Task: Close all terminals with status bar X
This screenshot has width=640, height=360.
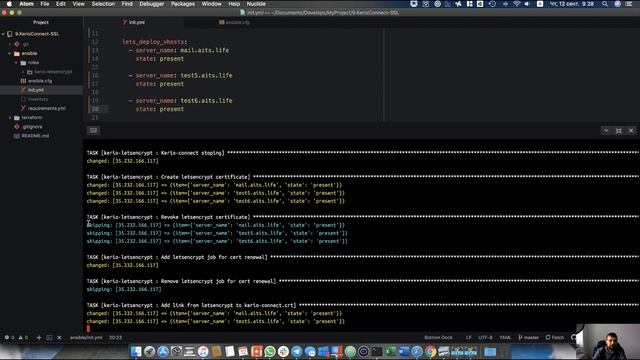Action: click(59, 338)
